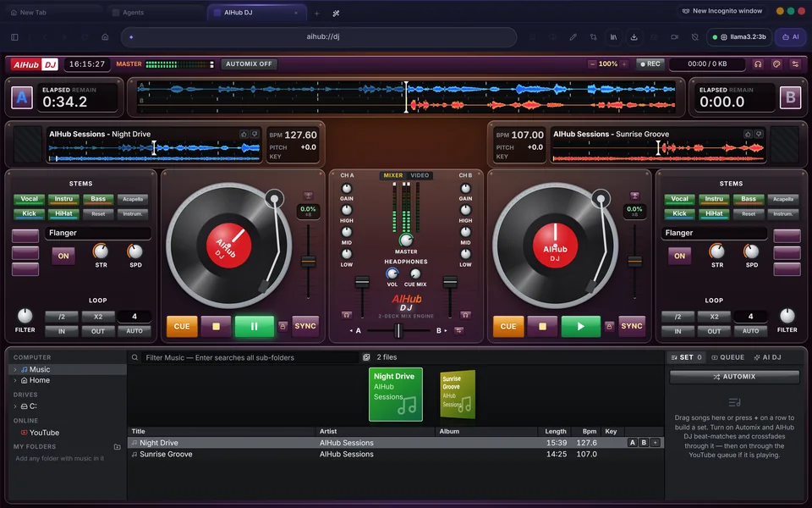Click deck A FILTER knob
The width and height of the screenshot is (812, 508).
pyautogui.click(x=25, y=316)
